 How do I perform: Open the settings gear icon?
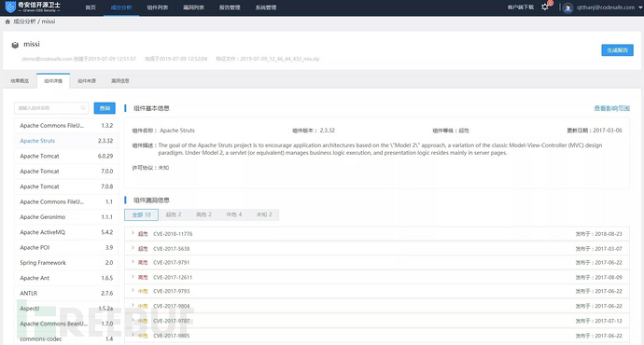(545, 7)
